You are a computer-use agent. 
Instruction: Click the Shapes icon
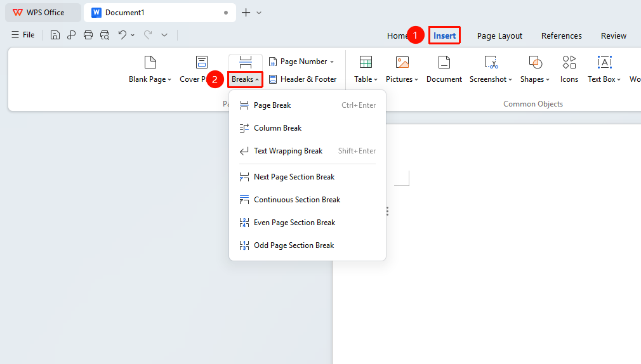tap(535, 62)
